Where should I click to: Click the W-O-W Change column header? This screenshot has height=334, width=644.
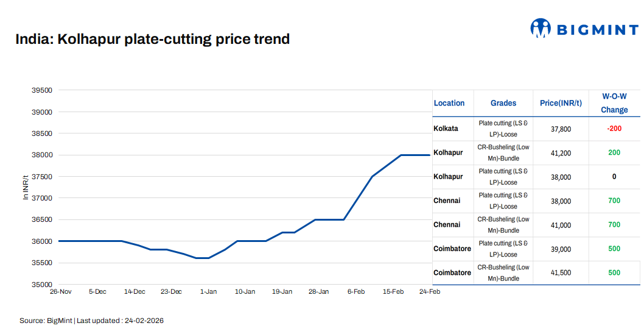614,103
